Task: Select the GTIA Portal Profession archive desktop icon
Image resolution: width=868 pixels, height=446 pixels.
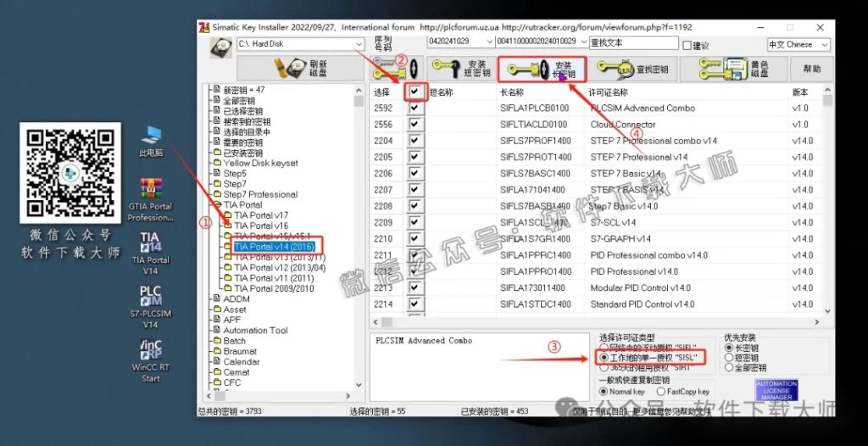Action: click(151, 201)
